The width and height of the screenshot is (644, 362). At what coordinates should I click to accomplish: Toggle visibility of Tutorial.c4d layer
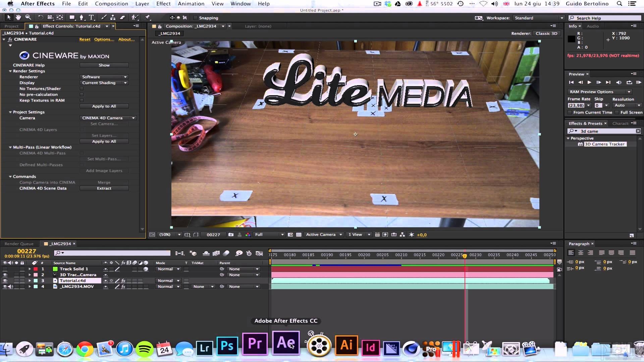point(4,280)
